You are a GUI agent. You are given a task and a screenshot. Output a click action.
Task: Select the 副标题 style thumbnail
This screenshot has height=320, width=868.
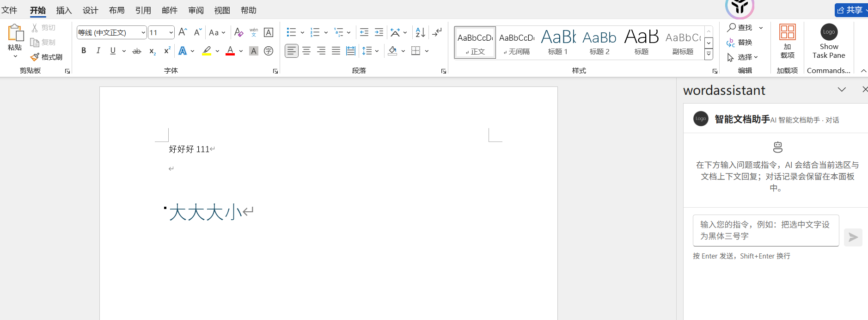683,42
